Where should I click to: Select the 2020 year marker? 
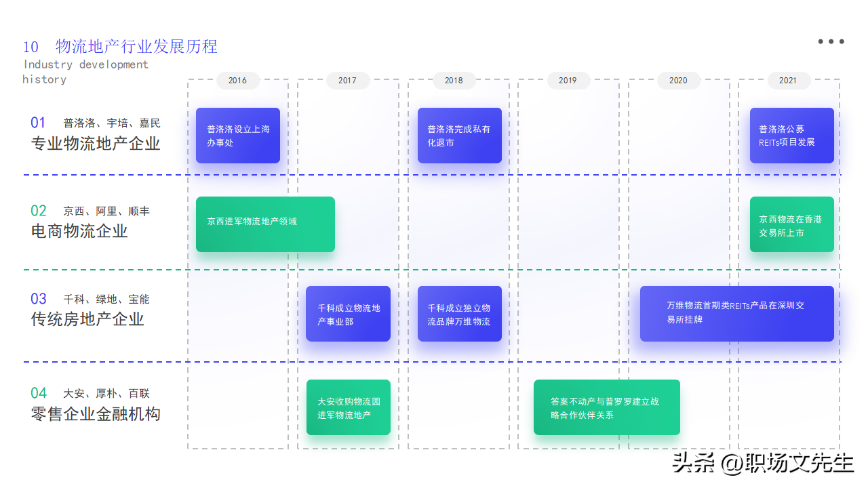click(678, 80)
